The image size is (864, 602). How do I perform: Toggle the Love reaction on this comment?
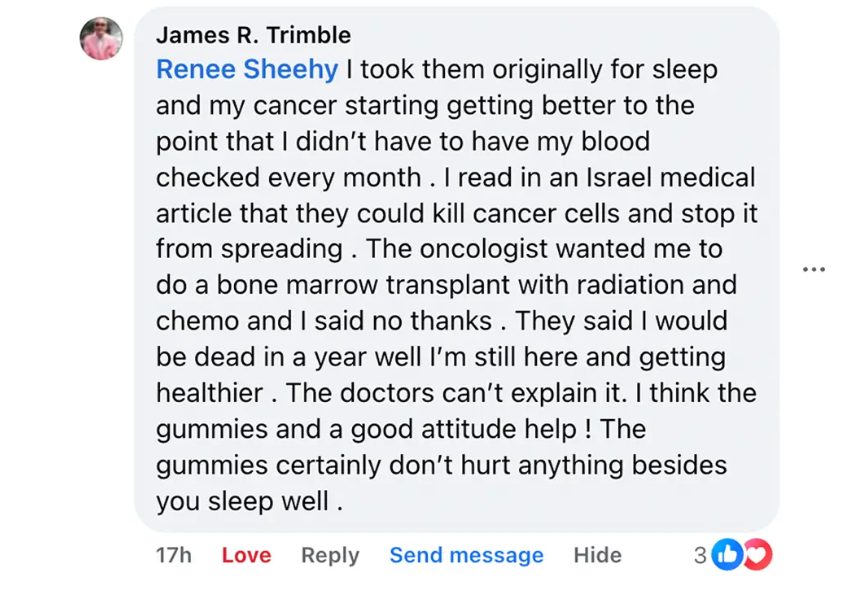pyautogui.click(x=246, y=555)
